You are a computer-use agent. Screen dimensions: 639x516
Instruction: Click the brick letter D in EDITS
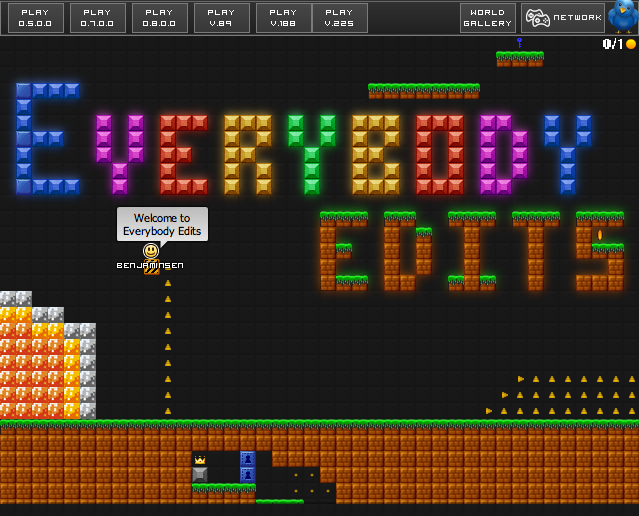pos(408,251)
